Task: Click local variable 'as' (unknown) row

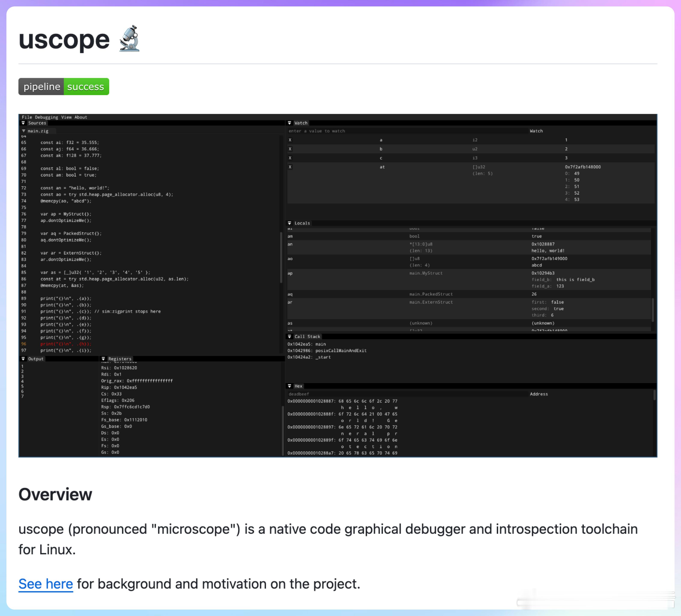Action: click(469, 323)
